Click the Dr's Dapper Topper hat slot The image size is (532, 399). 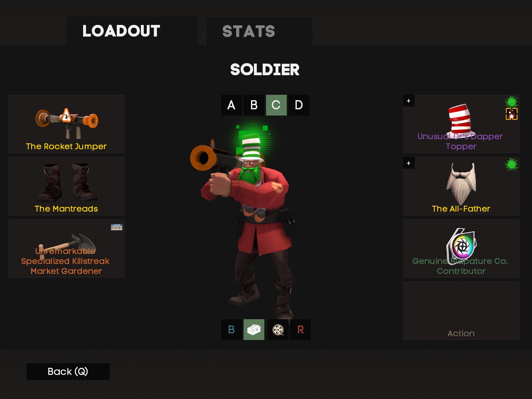pos(461,124)
